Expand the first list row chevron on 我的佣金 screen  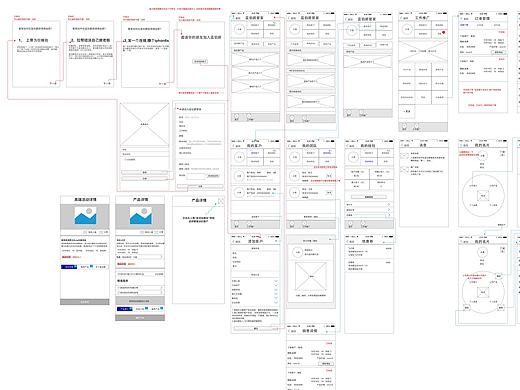click(388, 204)
